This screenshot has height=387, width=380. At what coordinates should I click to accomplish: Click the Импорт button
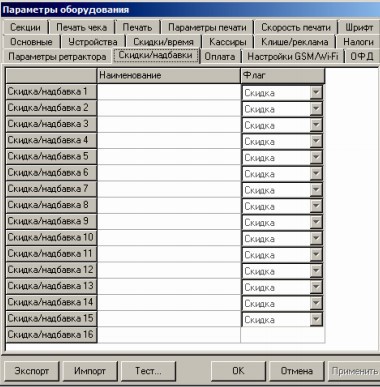(x=90, y=371)
